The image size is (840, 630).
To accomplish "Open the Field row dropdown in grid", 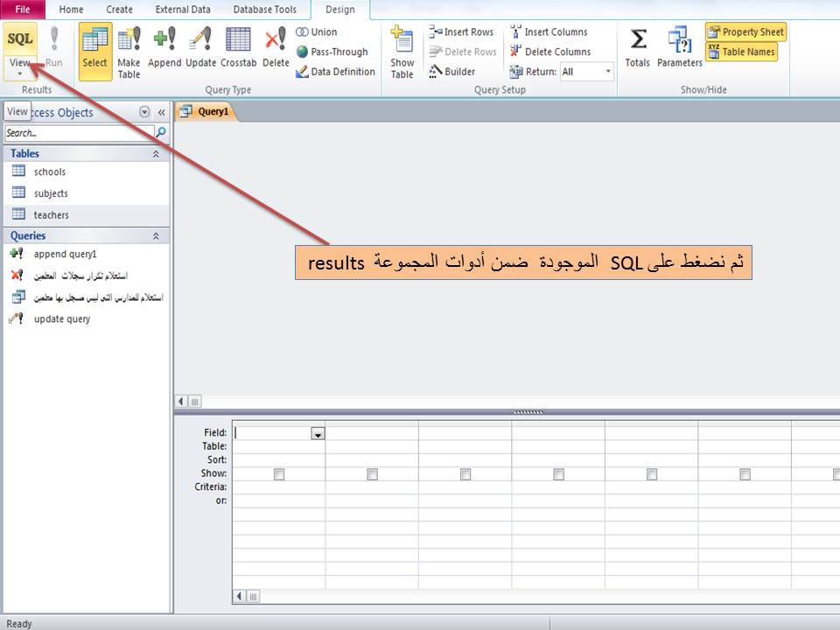I will 318,433.
